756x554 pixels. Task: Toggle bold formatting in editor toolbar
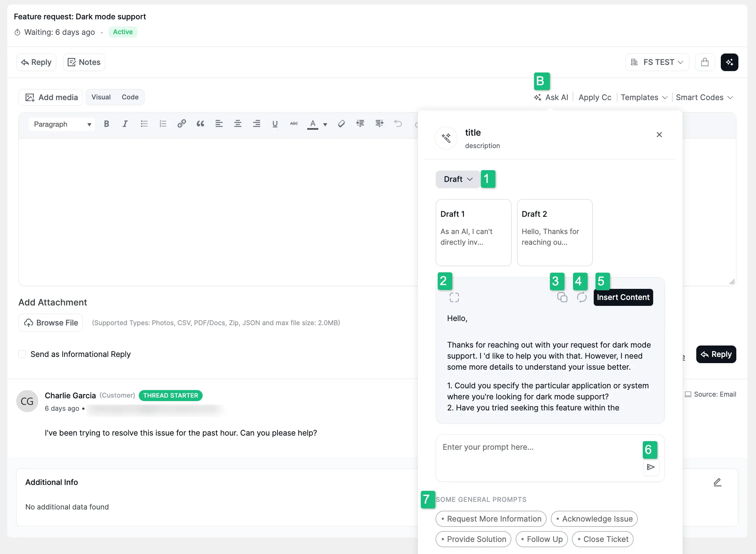click(106, 124)
